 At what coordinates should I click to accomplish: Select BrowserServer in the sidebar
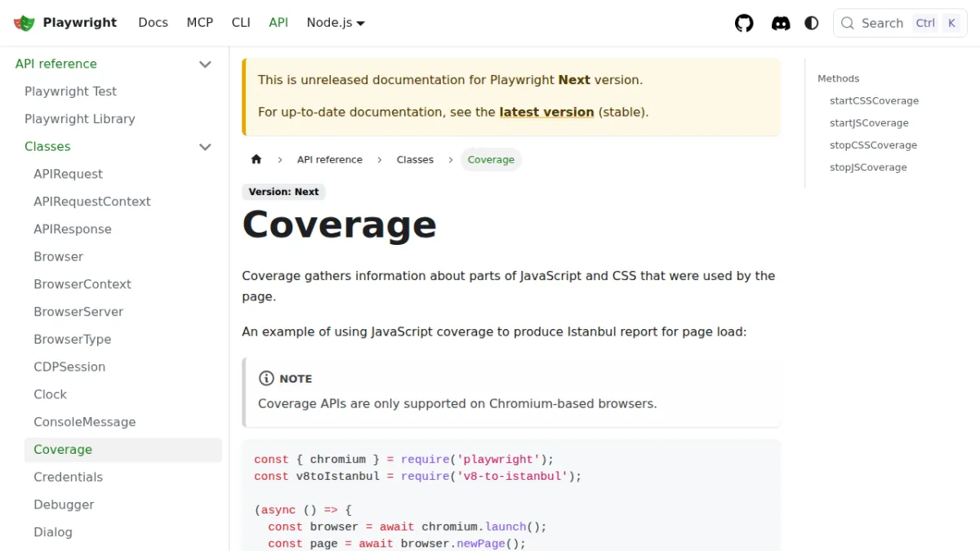point(123,312)
